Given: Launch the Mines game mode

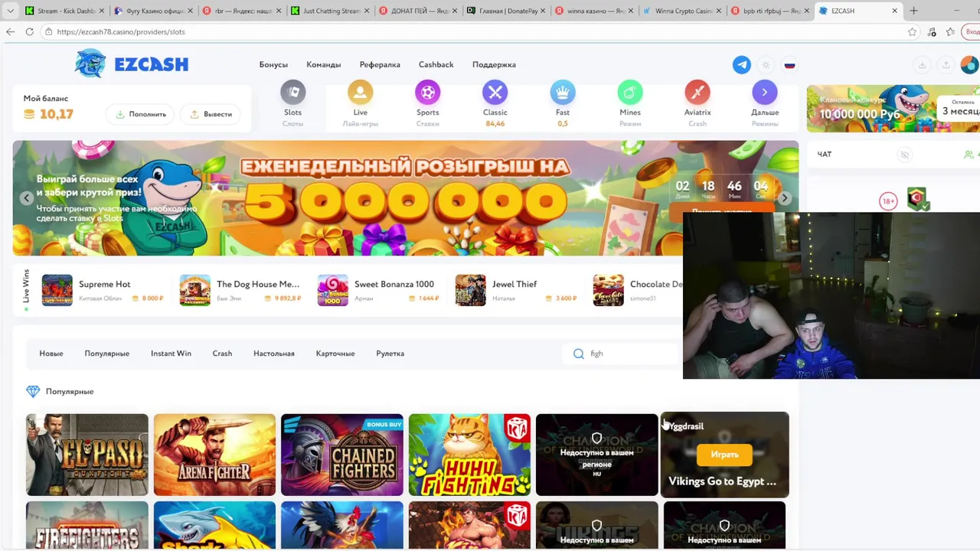Looking at the screenshot, I should pos(630,103).
